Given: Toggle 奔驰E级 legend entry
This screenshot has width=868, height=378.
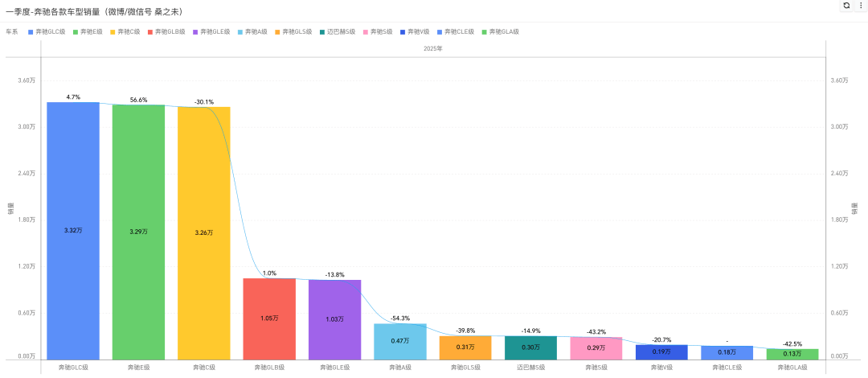Looking at the screenshot, I should 88,32.
